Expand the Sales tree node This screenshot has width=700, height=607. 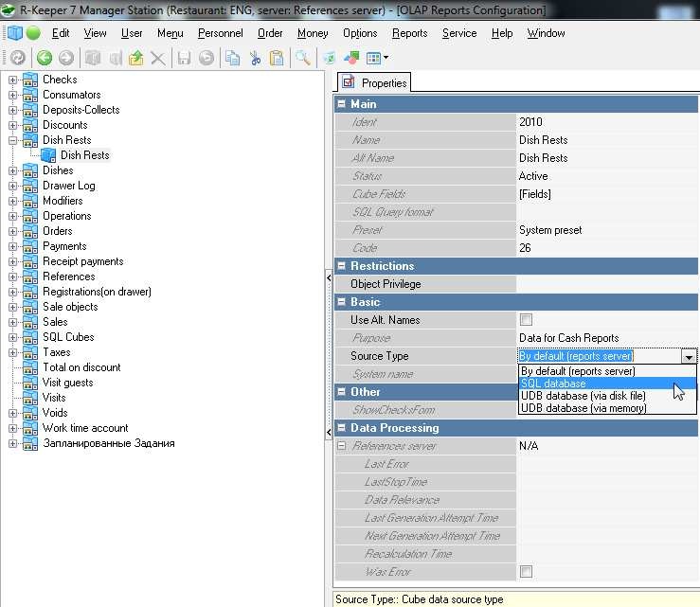[13, 322]
